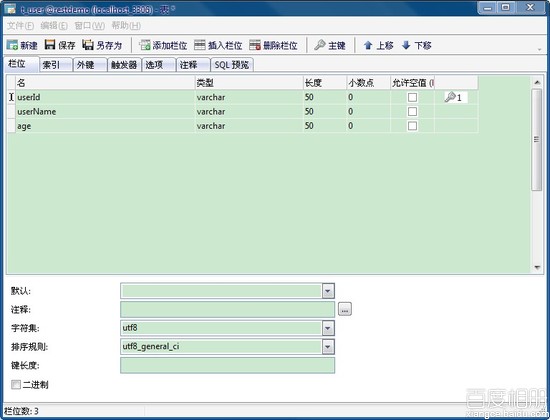Screen dimensions: 550x420
Task: Click the decimal 0 cell of age
Action: pyautogui.click(x=368, y=126)
